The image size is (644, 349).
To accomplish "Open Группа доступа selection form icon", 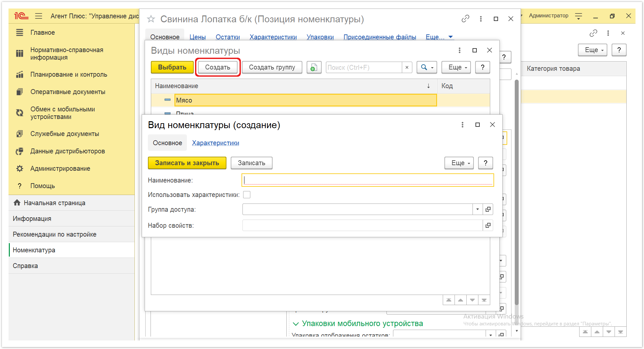I will click(x=488, y=209).
